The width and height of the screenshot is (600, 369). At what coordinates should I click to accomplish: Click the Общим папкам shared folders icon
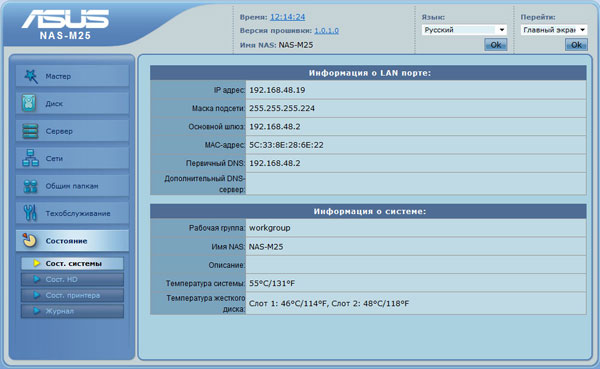click(30, 186)
